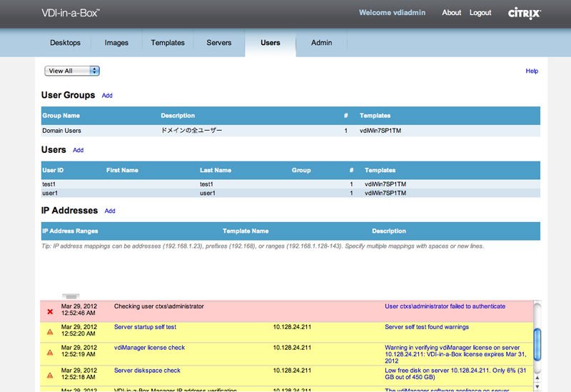Click 'User ctxs\administrator failed to authenticate' message
Viewport: 571px width, 392px height.
point(445,306)
